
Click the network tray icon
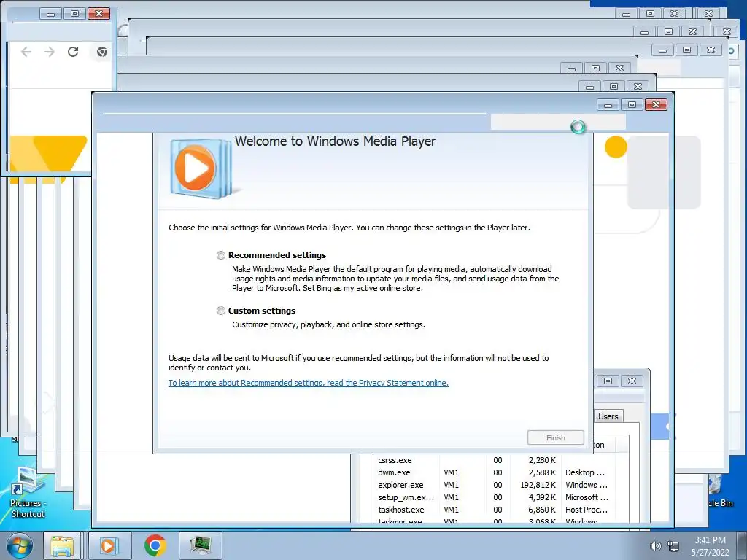[x=673, y=546]
